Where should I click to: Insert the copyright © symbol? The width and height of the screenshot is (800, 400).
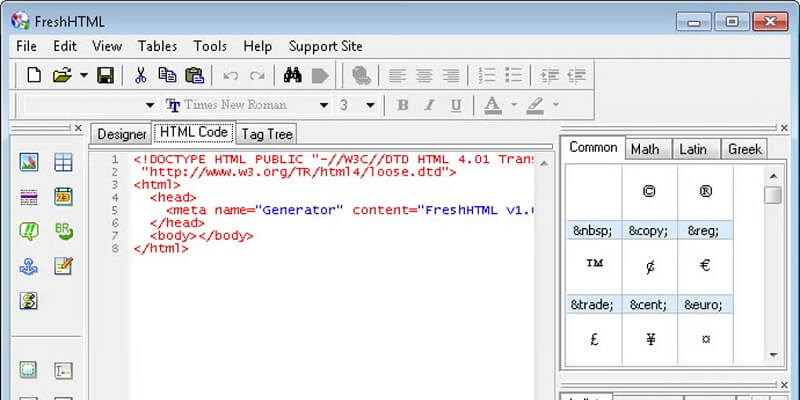649,192
